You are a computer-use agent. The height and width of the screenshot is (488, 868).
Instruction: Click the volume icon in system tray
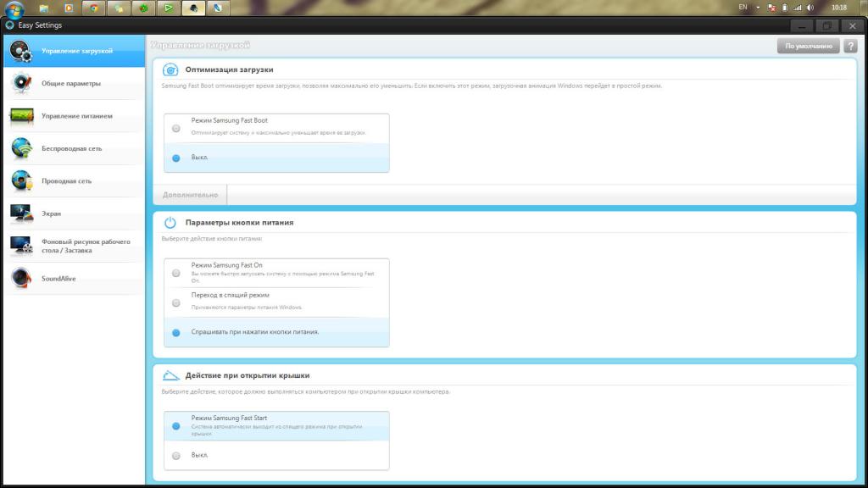coord(810,8)
